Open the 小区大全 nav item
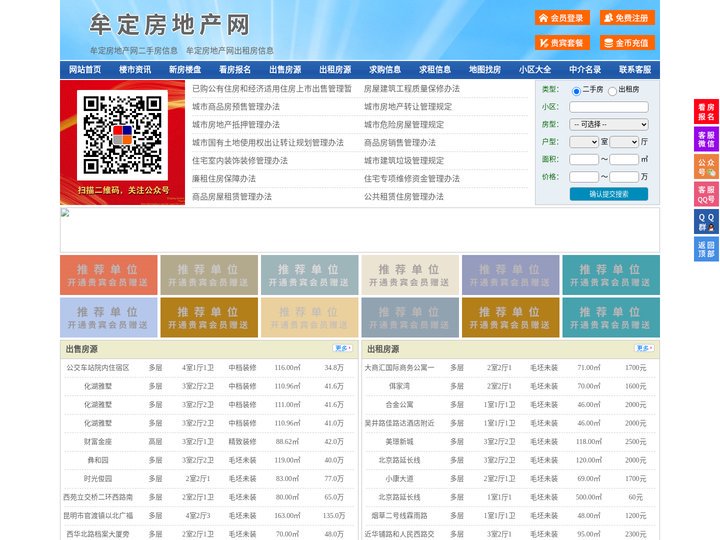The image size is (720, 540). 535,70
